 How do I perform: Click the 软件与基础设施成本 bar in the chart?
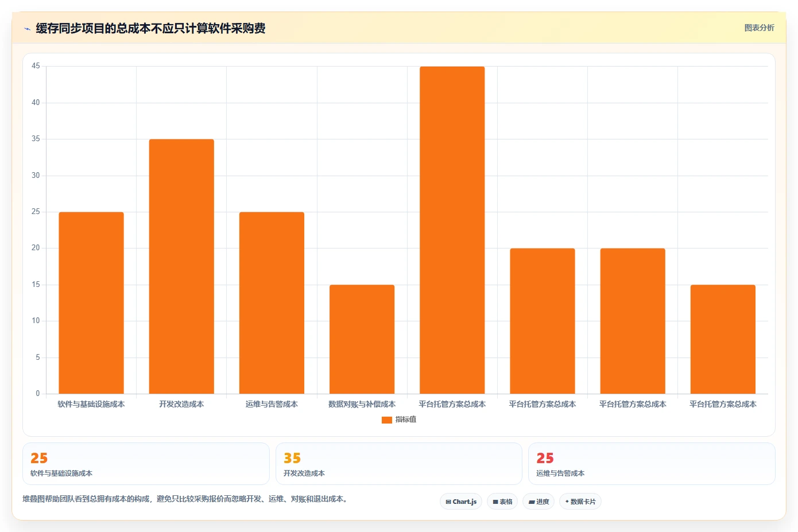[91, 303]
